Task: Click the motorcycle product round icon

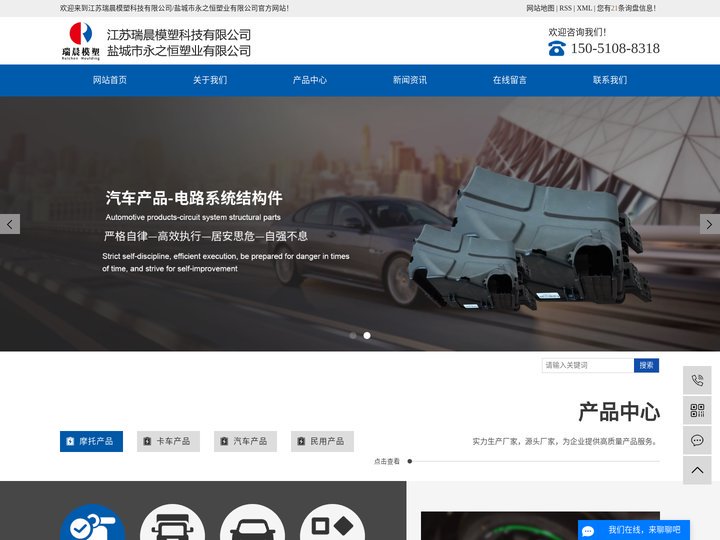Action: (x=93, y=523)
